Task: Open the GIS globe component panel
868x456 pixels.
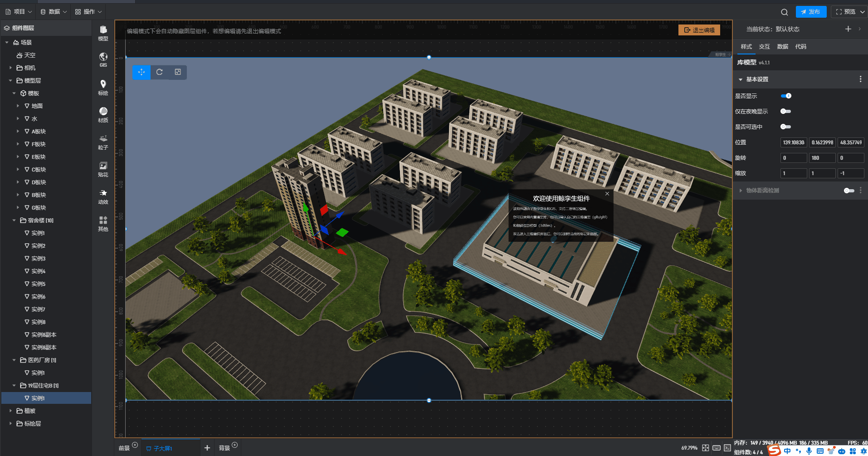Action: pos(103,59)
